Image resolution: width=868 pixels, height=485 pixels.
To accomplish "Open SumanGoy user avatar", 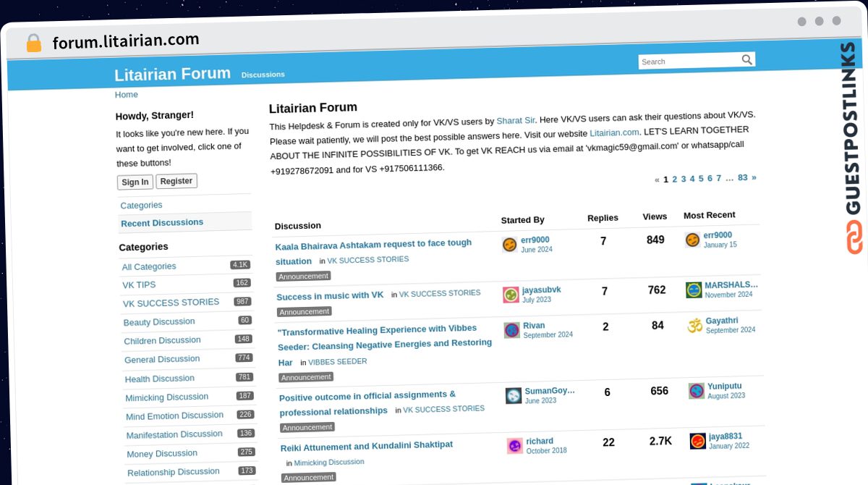I will pos(514,395).
